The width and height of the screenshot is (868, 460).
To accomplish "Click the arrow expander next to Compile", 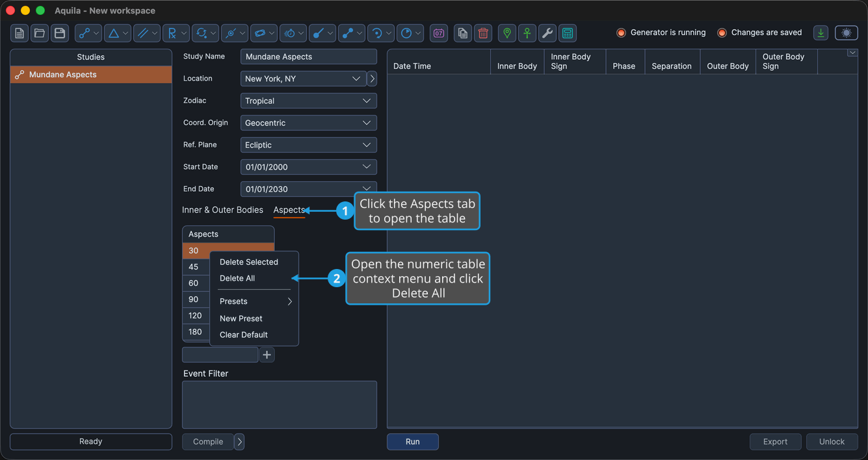I will pos(239,442).
